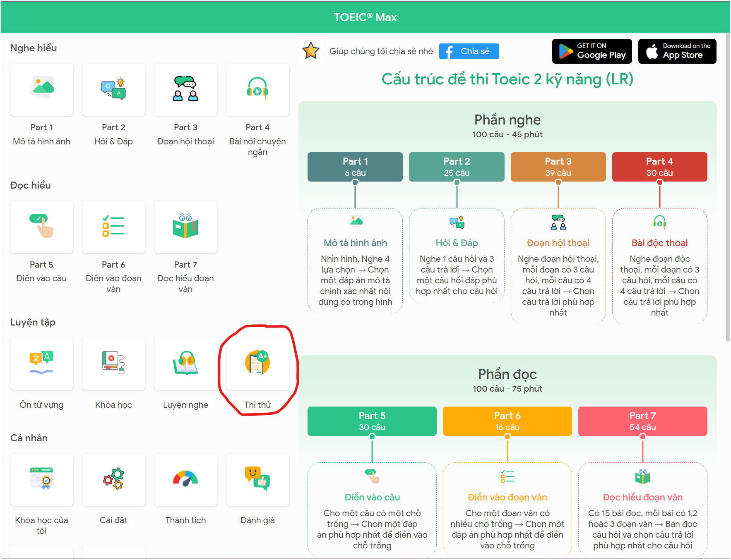Click the Điền vào câu green card heading
The width and height of the screenshot is (731, 560).
[372, 497]
